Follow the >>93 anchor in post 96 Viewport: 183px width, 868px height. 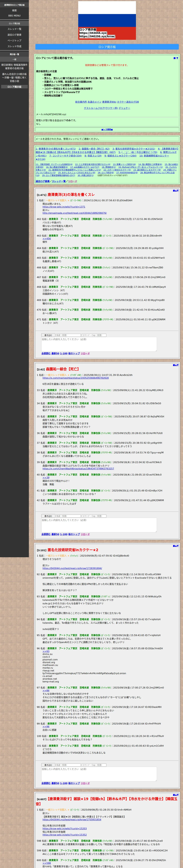click(x=46, y=651)
